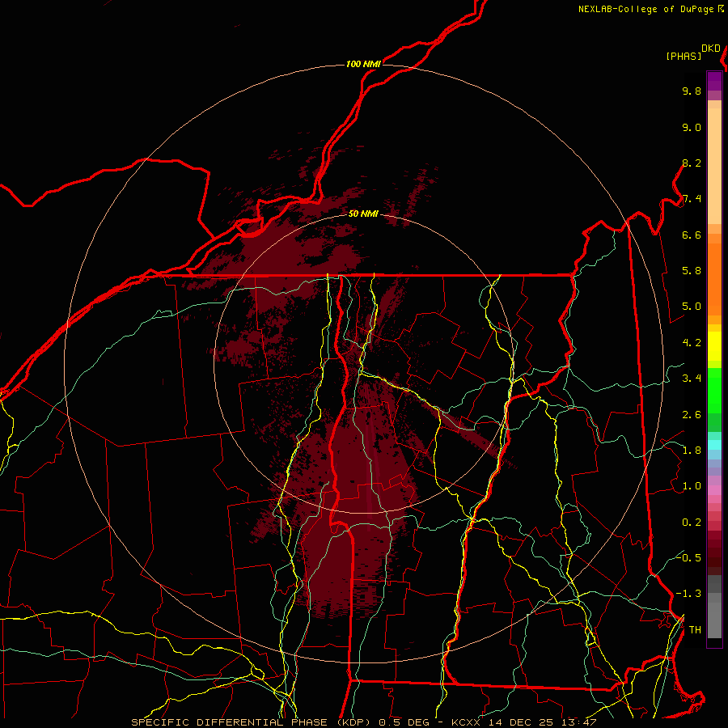Click the TH threshold label on the legend

pyautogui.click(x=695, y=630)
